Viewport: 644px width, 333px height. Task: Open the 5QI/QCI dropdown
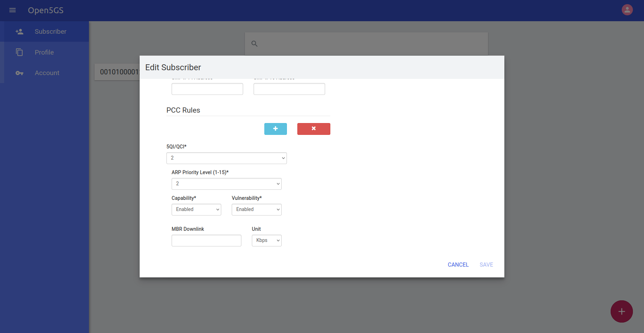226,158
